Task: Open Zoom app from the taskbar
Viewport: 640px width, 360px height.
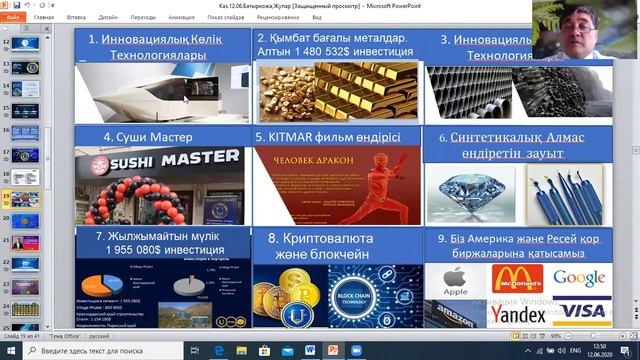Action: pos(356,351)
